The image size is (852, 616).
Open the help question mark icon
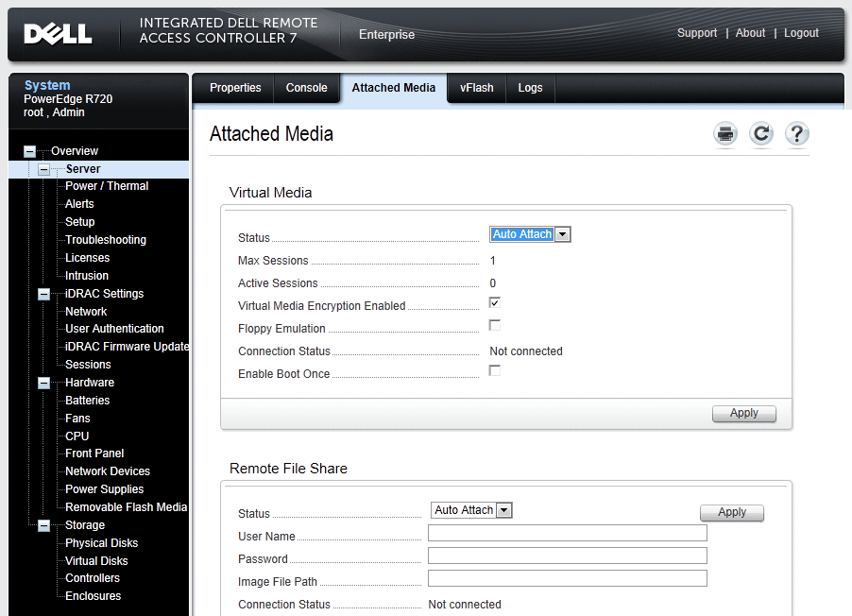(x=797, y=134)
